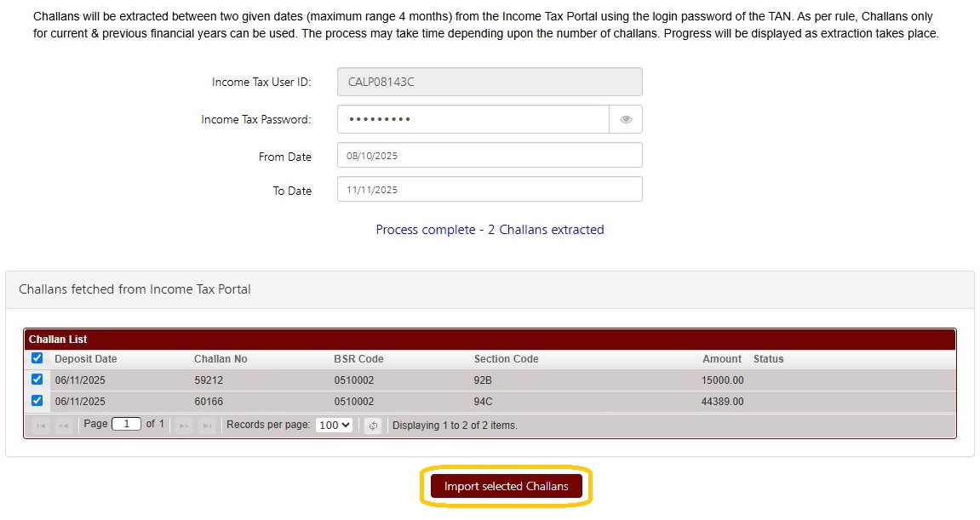Click the page number input box
This screenshot has width=980, height=520.
tap(126, 424)
